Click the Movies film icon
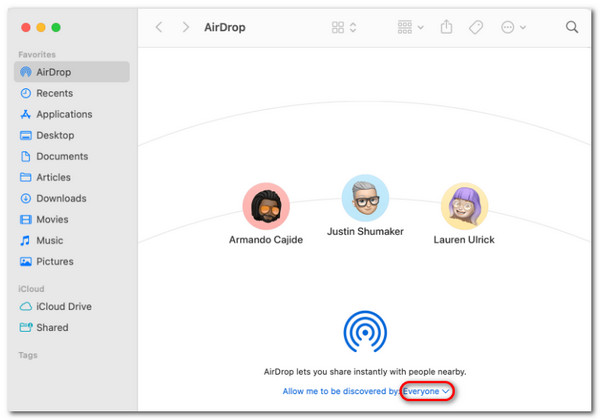600x420 pixels. 26,219
